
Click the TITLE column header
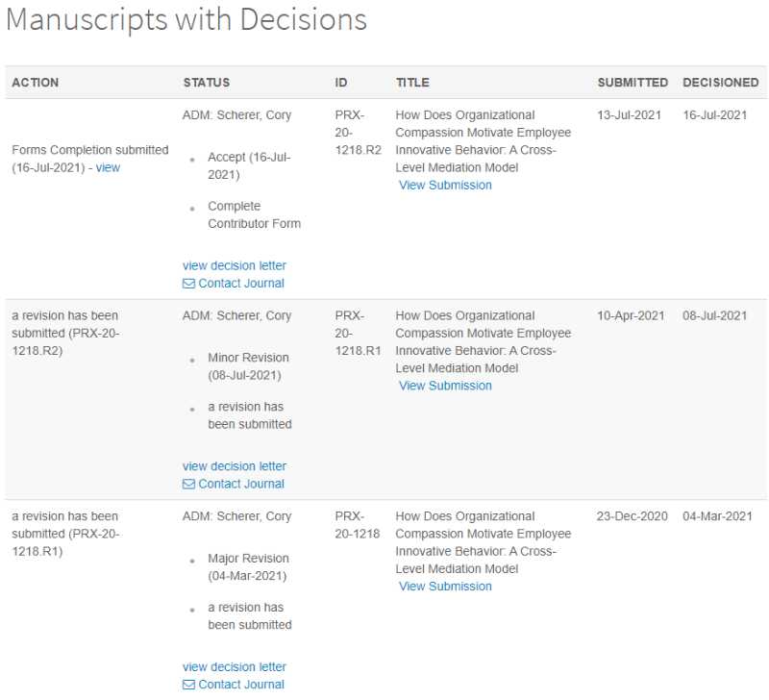pyautogui.click(x=412, y=83)
